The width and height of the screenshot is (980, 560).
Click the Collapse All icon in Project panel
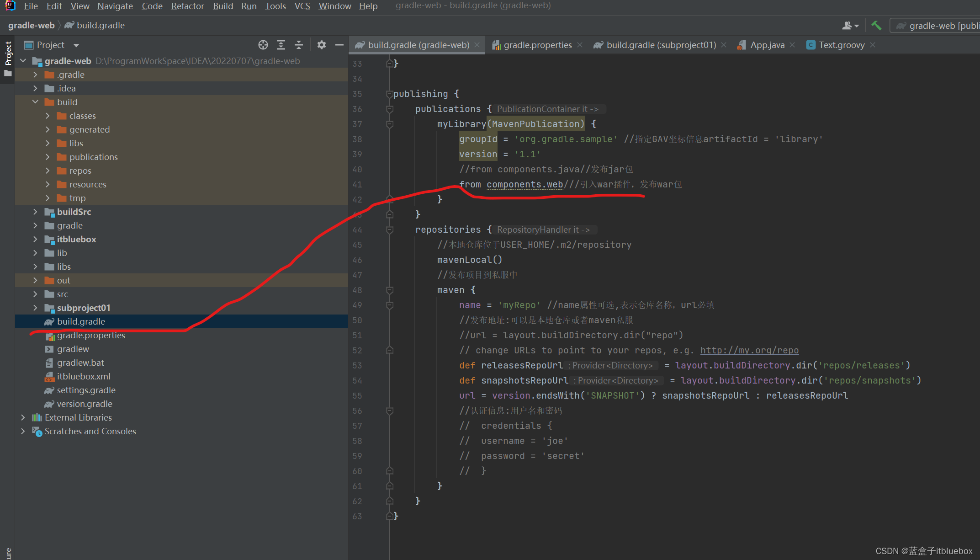coord(299,45)
